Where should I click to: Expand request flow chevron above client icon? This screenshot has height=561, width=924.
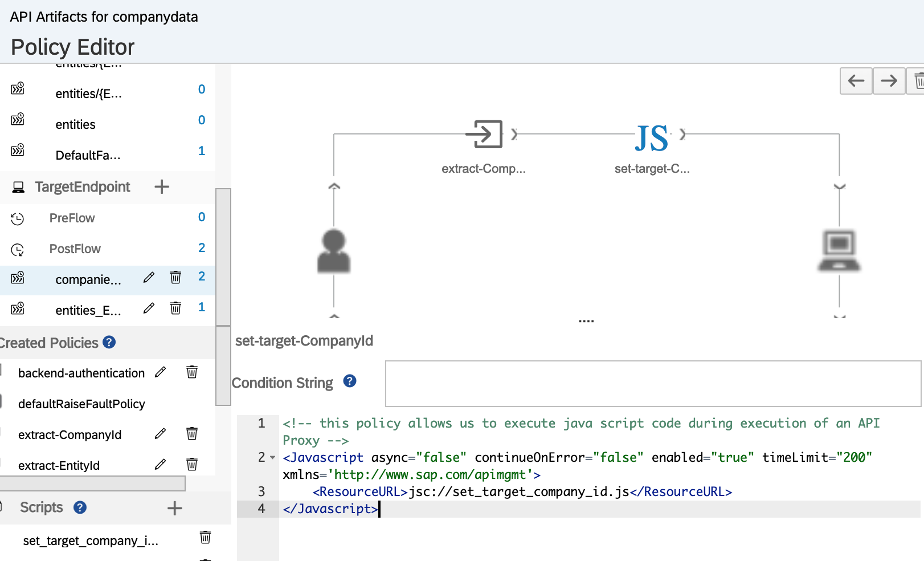pyautogui.click(x=334, y=186)
